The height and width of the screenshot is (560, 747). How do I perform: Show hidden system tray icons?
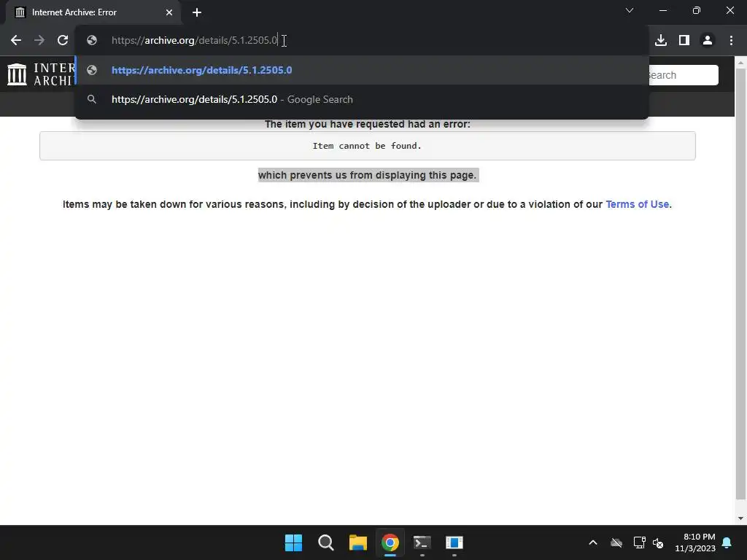click(x=593, y=542)
